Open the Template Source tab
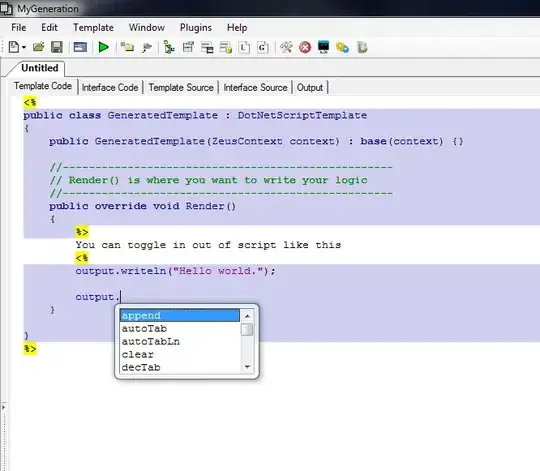Screen dimensions: 540x471 pyautogui.click(x=181, y=87)
